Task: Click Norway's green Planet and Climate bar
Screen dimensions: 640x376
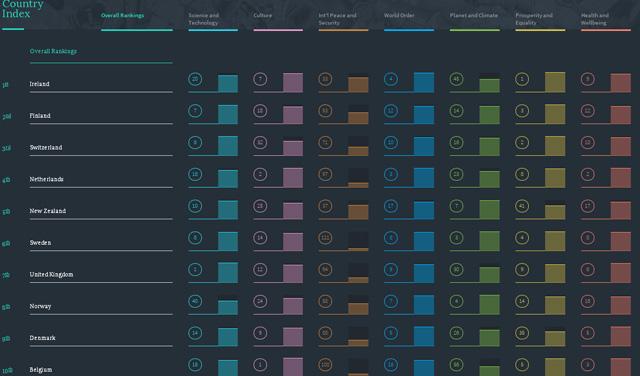Action: [x=489, y=305]
